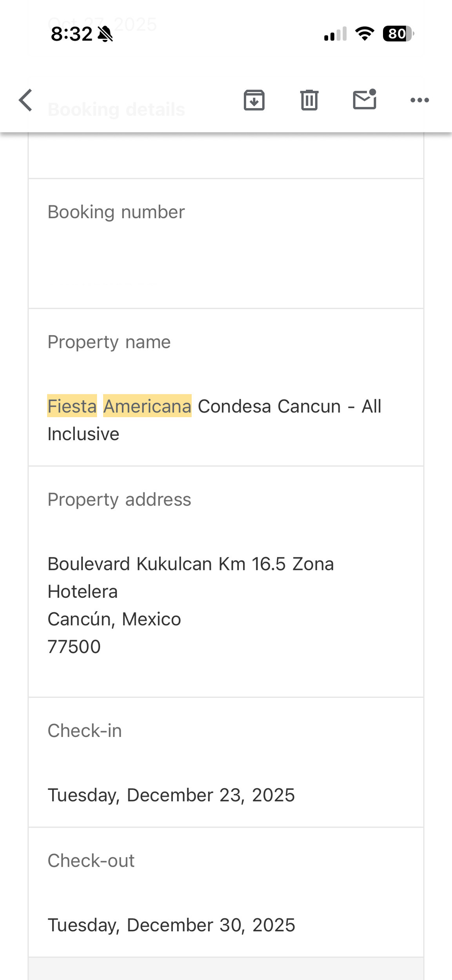
Task: Open the three-dot more options menu
Action: click(x=419, y=100)
